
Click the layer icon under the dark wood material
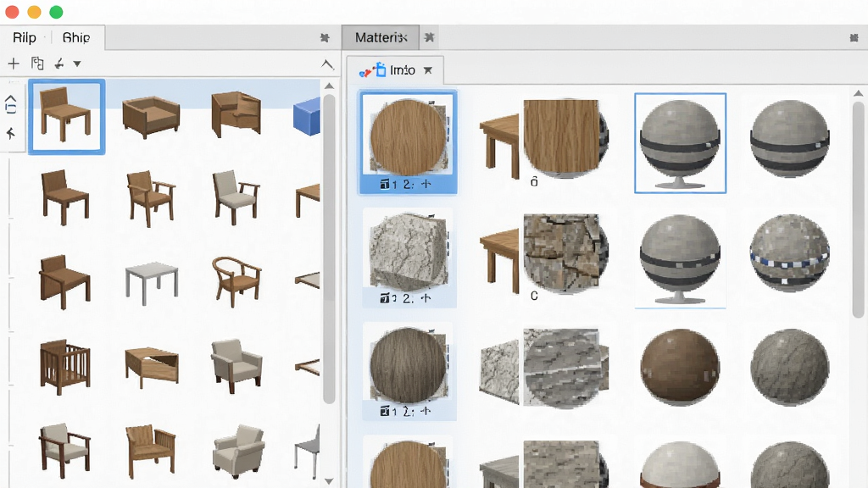(385, 411)
